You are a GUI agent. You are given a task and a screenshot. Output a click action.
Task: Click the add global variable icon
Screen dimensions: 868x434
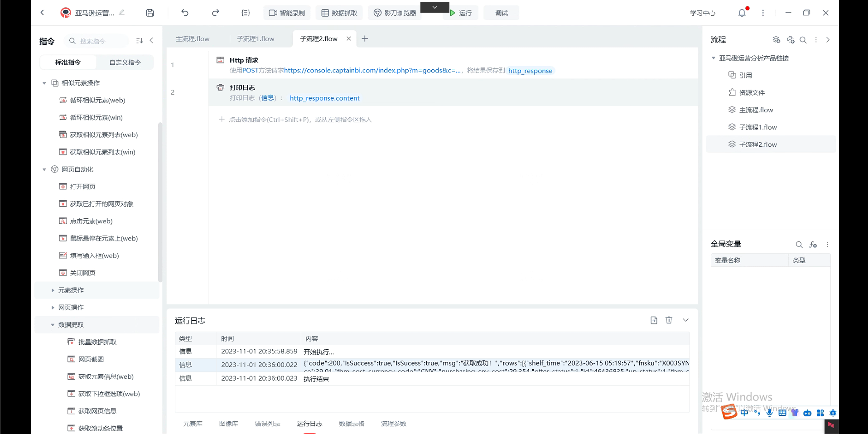pos(813,245)
